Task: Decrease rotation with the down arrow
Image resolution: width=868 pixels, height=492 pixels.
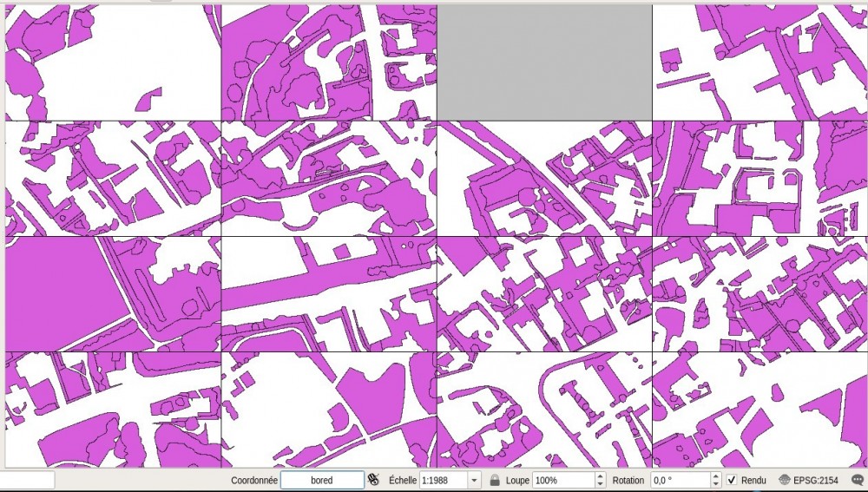Action: click(x=716, y=483)
